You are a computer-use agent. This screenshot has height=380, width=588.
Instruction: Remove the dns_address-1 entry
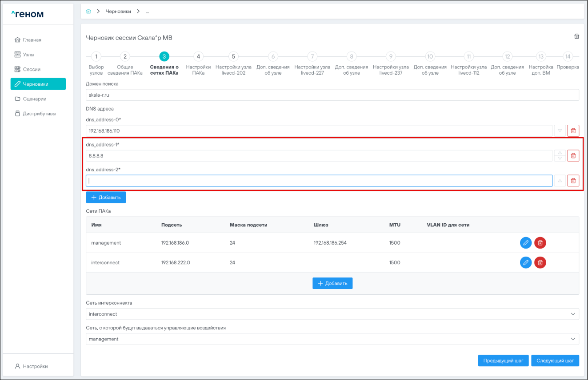point(573,156)
